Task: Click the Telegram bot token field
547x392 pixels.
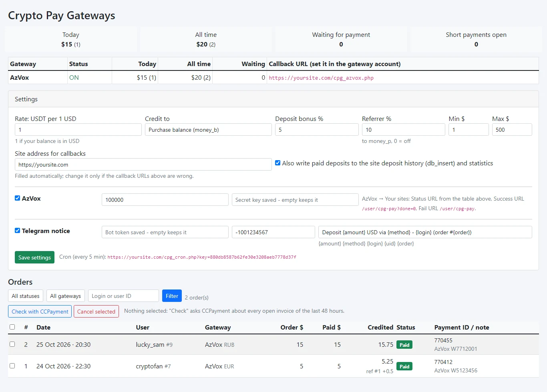Action: pos(165,232)
